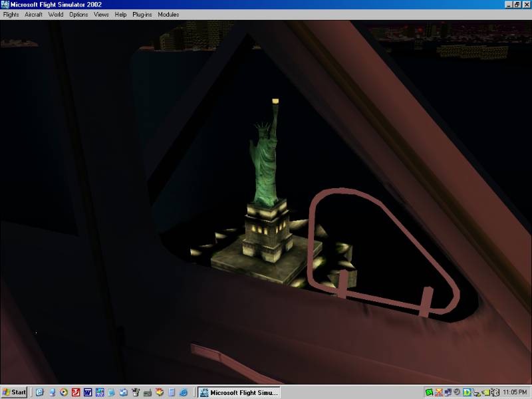Open the Help menu
This screenshot has height=399, width=532.
click(x=120, y=15)
